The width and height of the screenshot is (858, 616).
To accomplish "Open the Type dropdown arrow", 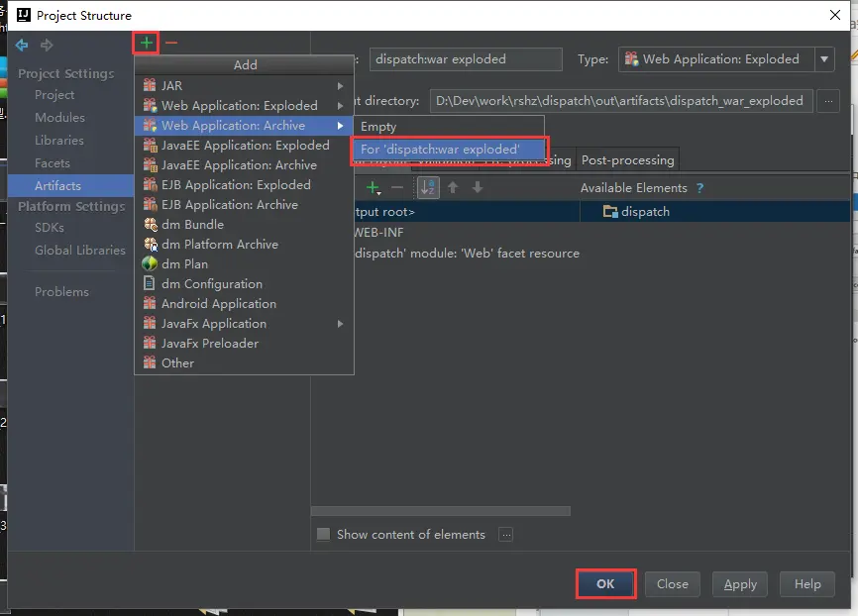I will click(x=824, y=59).
